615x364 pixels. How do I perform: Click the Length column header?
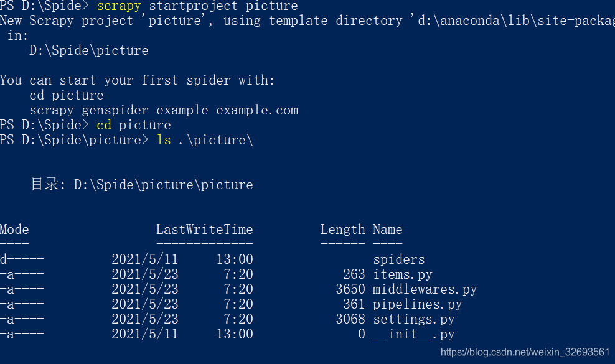click(x=342, y=230)
